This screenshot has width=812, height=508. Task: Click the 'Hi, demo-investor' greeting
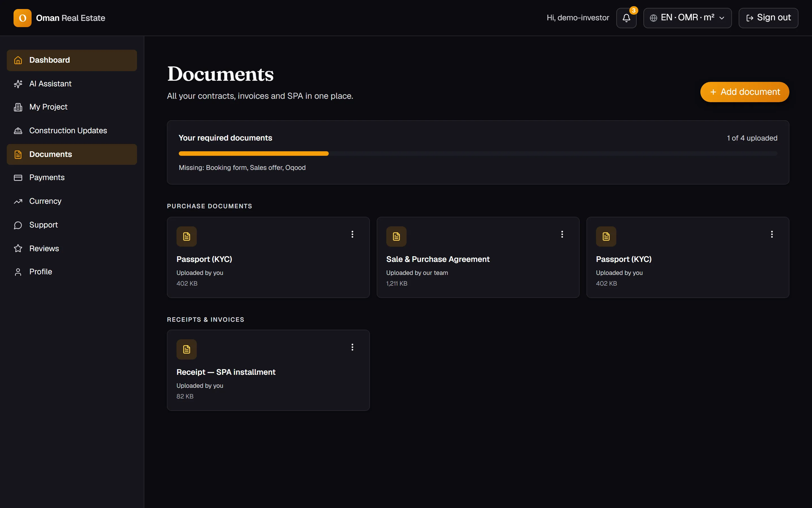(577, 18)
